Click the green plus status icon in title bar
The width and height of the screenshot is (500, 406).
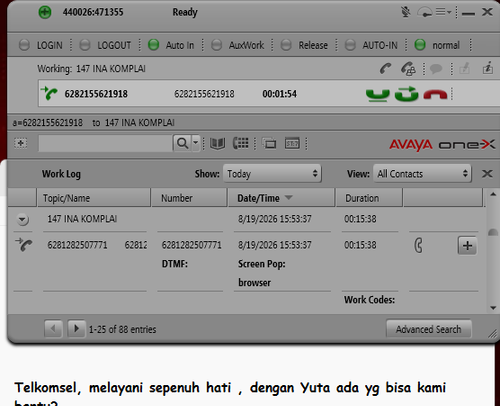[45, 12]
